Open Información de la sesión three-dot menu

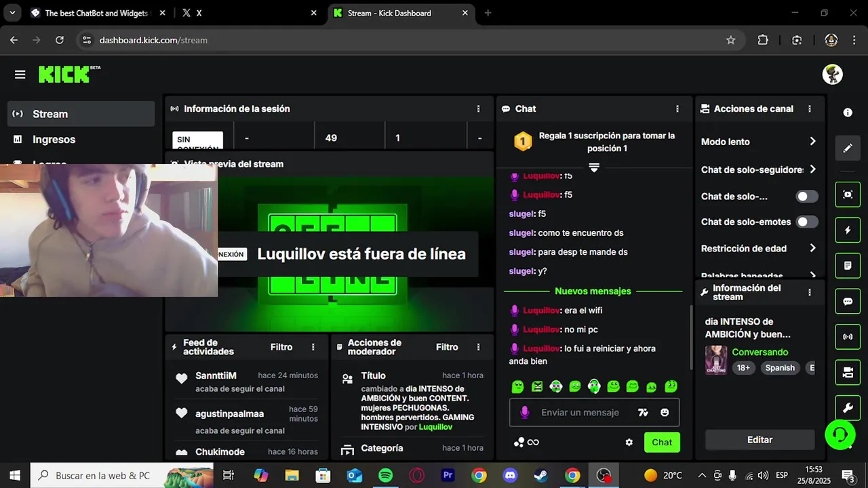point(478,108)
